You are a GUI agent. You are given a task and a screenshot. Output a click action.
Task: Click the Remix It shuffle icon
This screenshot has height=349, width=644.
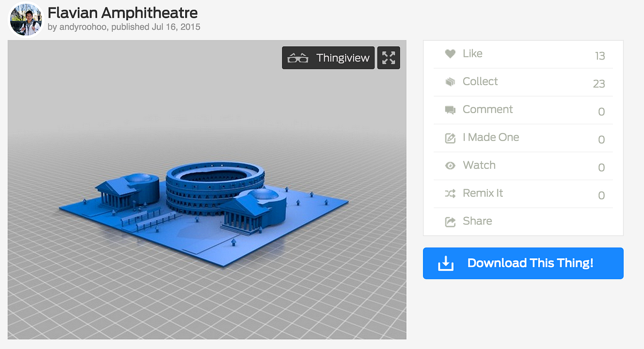pos(450,194)
